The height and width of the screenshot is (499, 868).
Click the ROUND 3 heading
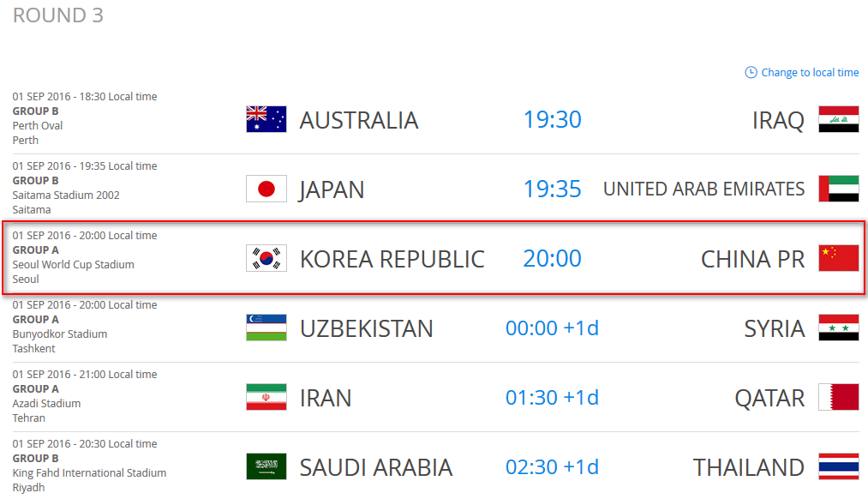coord(57,15)
